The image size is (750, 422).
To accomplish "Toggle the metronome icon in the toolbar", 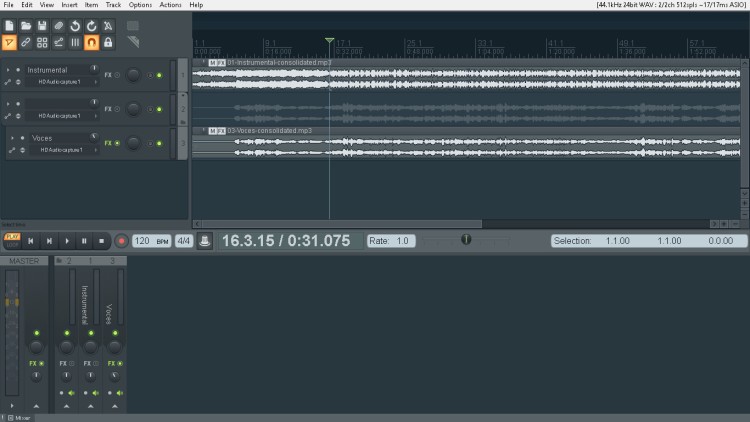I will tap(108, 25).
